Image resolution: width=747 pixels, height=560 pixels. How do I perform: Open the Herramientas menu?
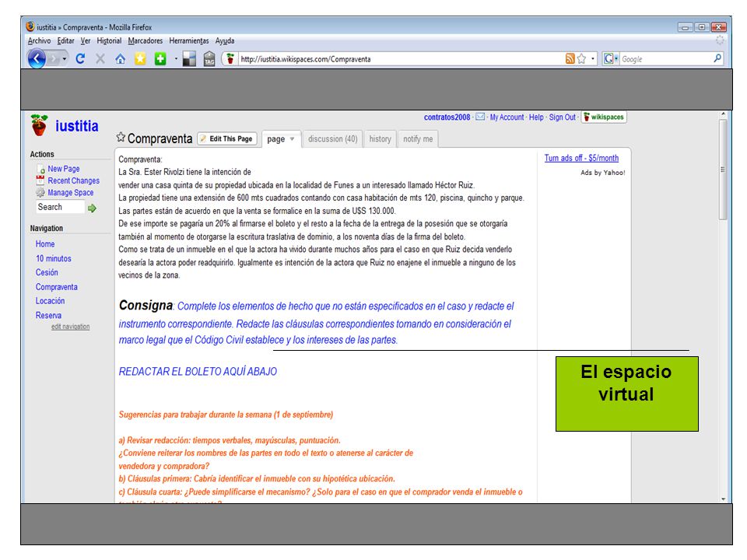pyautogui.click(x=188, y=41)
